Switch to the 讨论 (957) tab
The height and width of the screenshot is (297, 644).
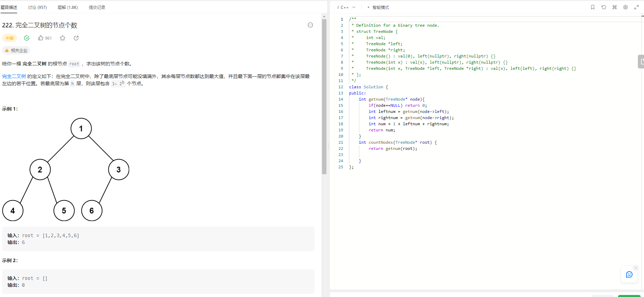coord(37,7)
